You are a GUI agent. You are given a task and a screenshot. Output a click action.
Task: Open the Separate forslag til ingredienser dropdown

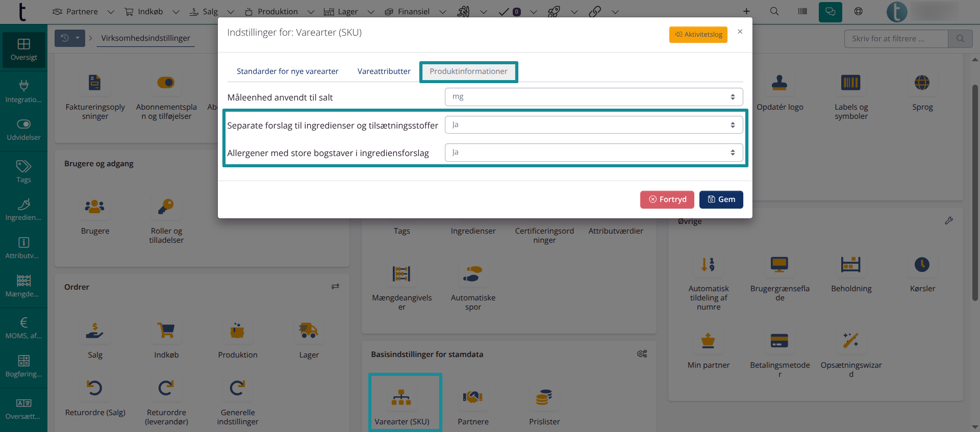593,125
